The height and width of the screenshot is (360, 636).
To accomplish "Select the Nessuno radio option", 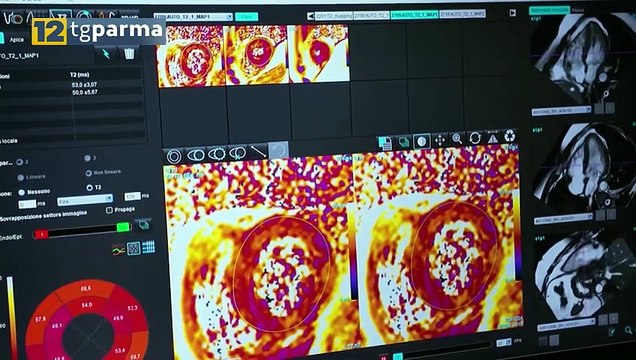I will (21, 193).
